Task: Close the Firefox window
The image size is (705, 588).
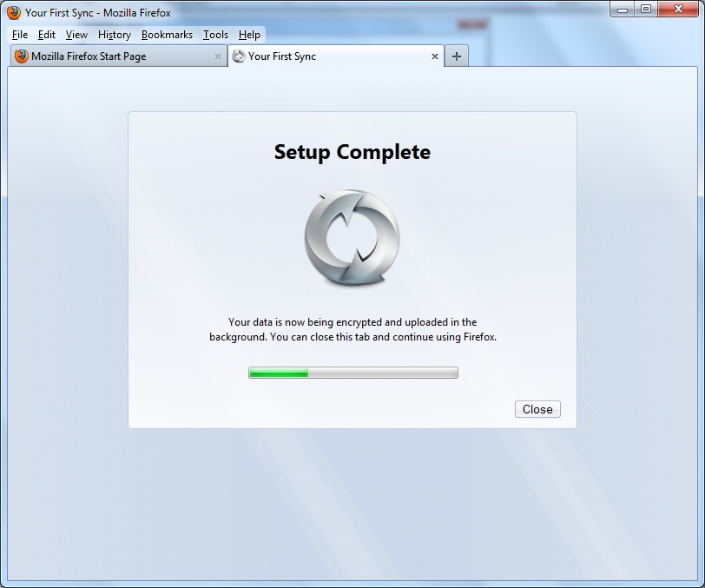Action: tap(678, 10)
